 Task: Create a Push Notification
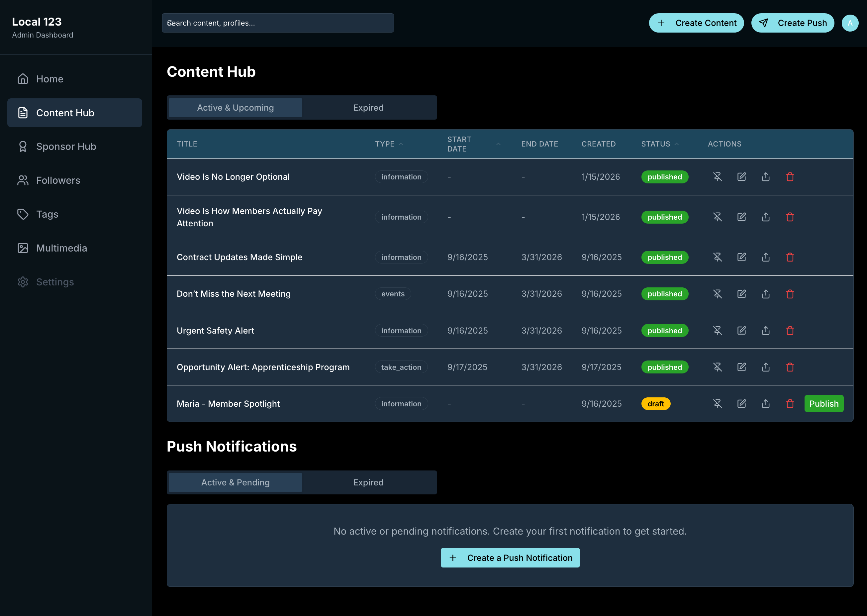click(x=510, y=558)
